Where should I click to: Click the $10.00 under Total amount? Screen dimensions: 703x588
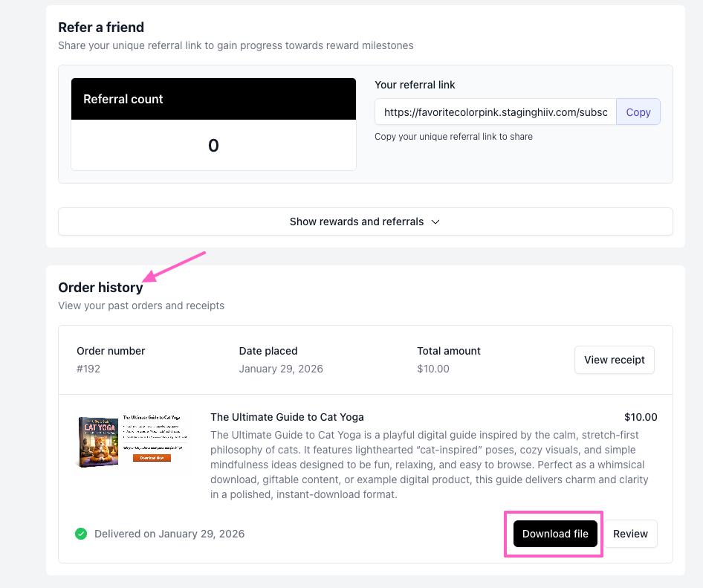[433, 369]
